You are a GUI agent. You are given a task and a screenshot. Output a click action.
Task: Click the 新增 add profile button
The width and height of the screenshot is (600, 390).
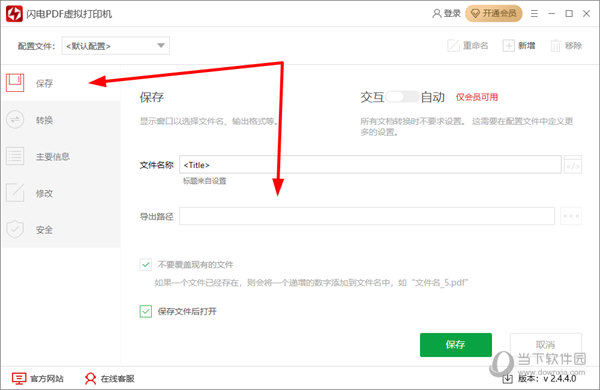pos(519,46)
